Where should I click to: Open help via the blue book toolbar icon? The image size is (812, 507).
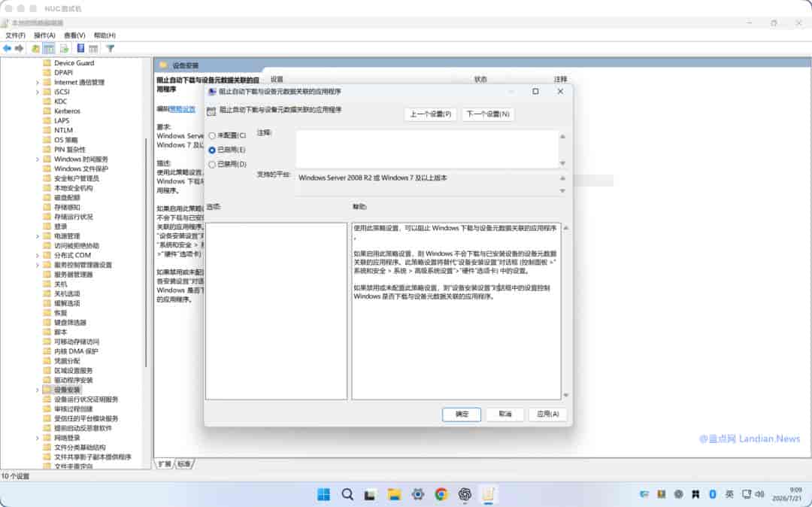(80, 48)
